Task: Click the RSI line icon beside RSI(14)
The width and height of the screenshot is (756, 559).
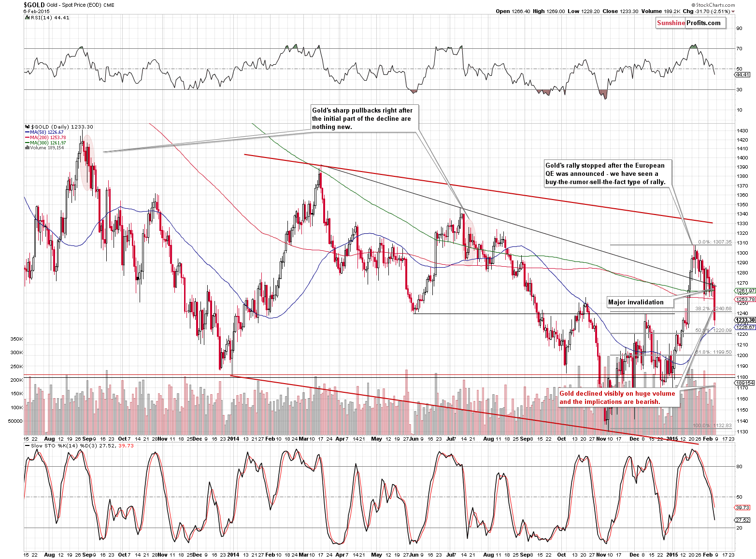Action: coord(27,17)
